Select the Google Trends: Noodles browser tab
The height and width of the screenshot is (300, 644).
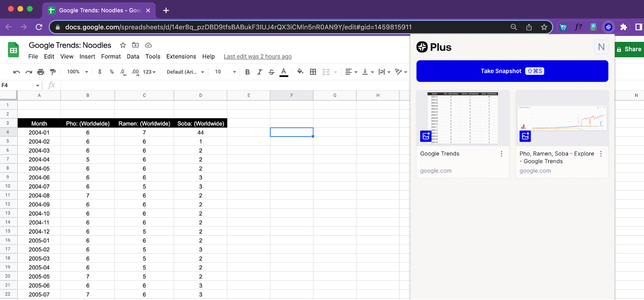coord(99,10)
